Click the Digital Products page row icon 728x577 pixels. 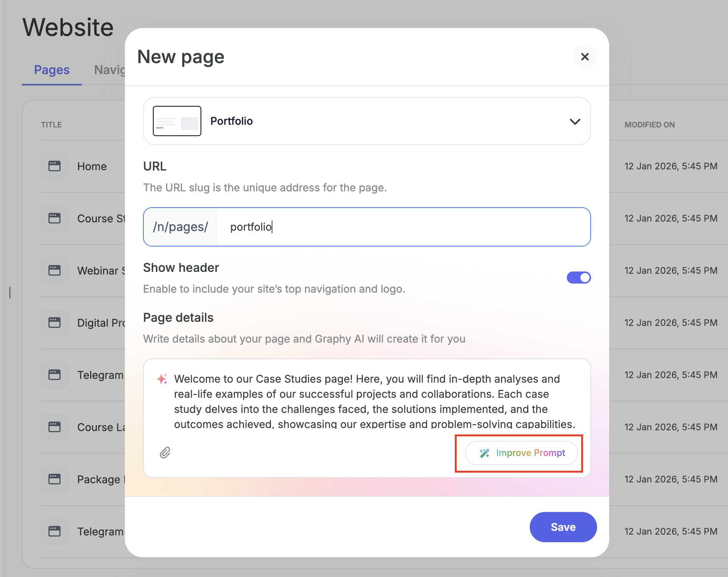click(54, 323)
